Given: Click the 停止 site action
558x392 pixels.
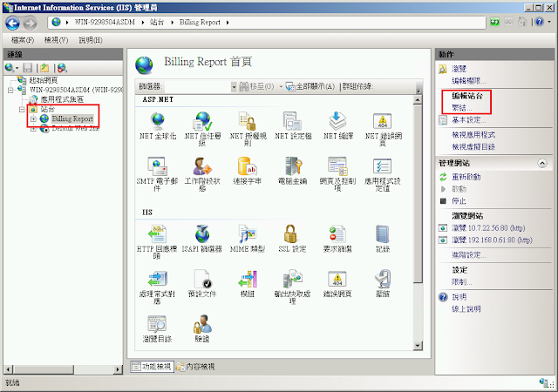Looking at the screenshot, I should point(459,201).
